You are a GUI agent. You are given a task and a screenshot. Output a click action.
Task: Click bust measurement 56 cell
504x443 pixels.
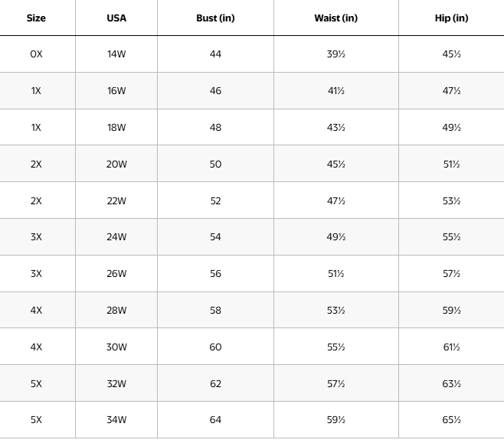215,274
